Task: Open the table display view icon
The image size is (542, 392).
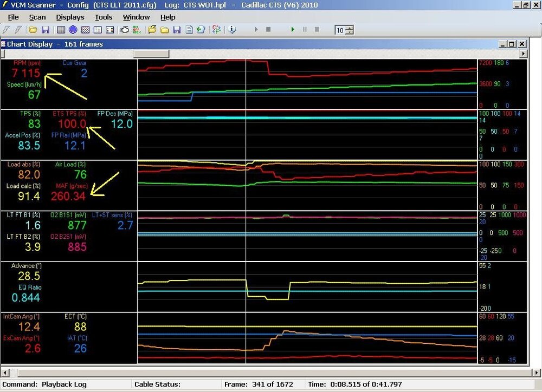Action: tap(61, 30)
